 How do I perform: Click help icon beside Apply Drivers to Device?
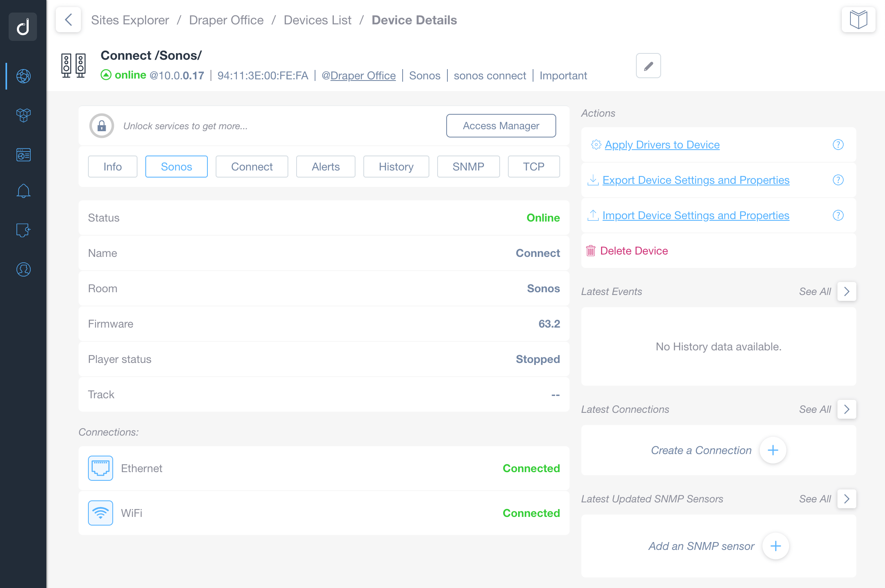click(838, 145)
